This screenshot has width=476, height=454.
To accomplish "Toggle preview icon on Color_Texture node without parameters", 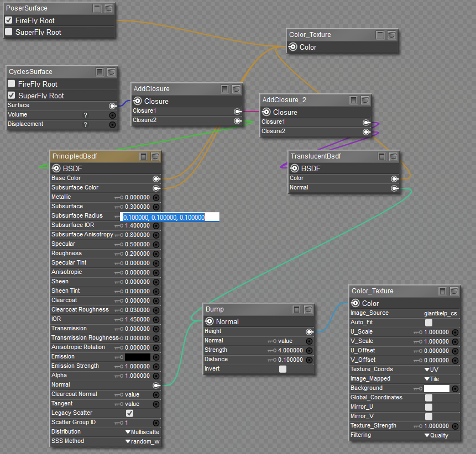I will [x=391, y=35].
